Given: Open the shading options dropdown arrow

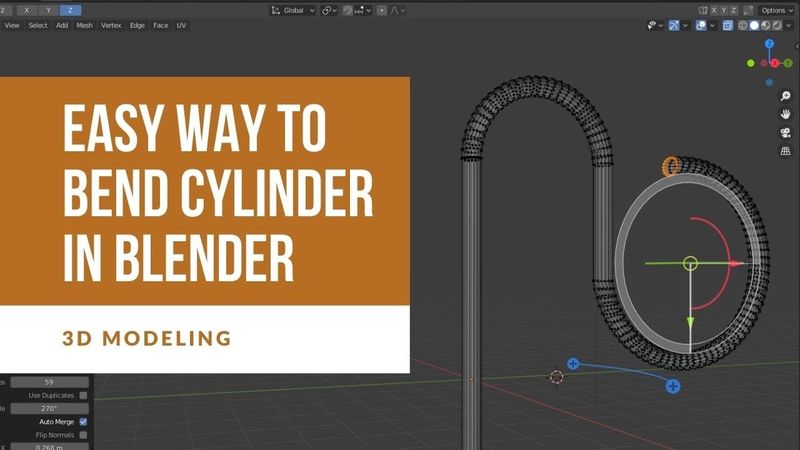Looking at the screenshot, I should pyautogui.click(x=788, y=26).
